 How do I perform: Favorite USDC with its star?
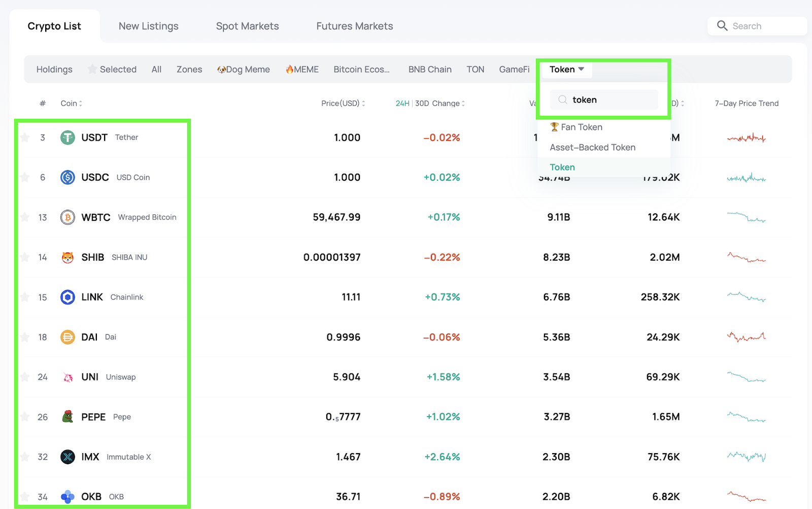point(25,177)
